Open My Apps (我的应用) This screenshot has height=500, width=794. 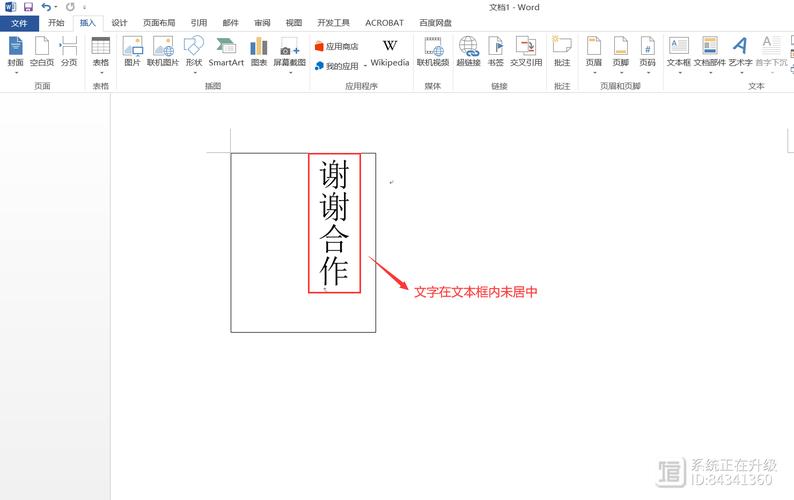point(337,66)
